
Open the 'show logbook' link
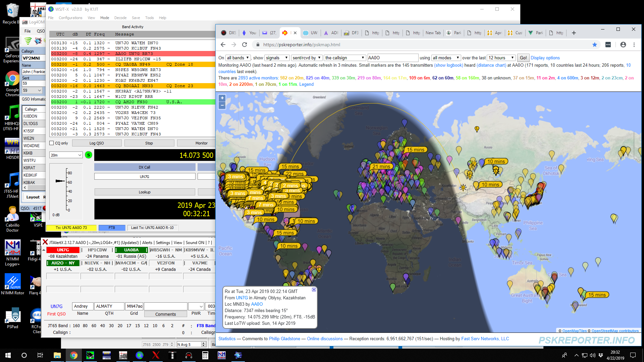pos(449,65)
